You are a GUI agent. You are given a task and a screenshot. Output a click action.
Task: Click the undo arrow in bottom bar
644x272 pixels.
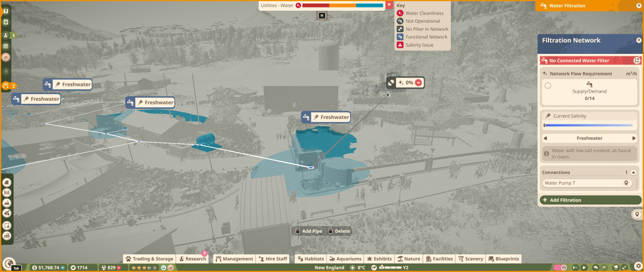pos(596,267)
